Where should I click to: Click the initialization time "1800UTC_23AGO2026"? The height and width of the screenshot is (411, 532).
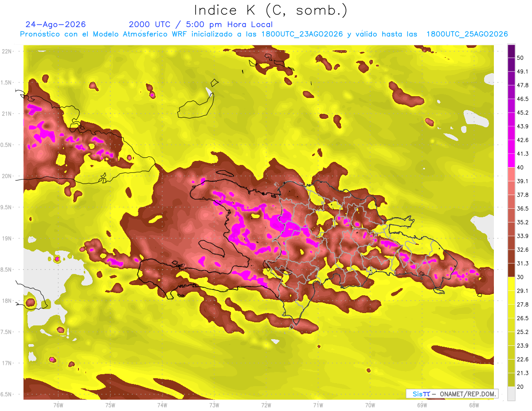pyautogui.click(x=302, y=34)
